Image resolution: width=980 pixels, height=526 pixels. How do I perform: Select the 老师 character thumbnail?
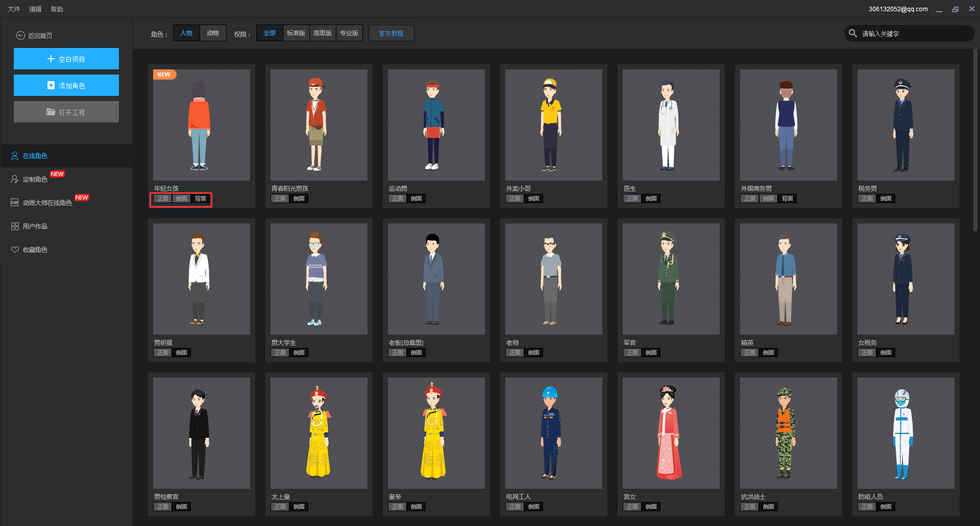pyautogui.click(x=554, y=279)
